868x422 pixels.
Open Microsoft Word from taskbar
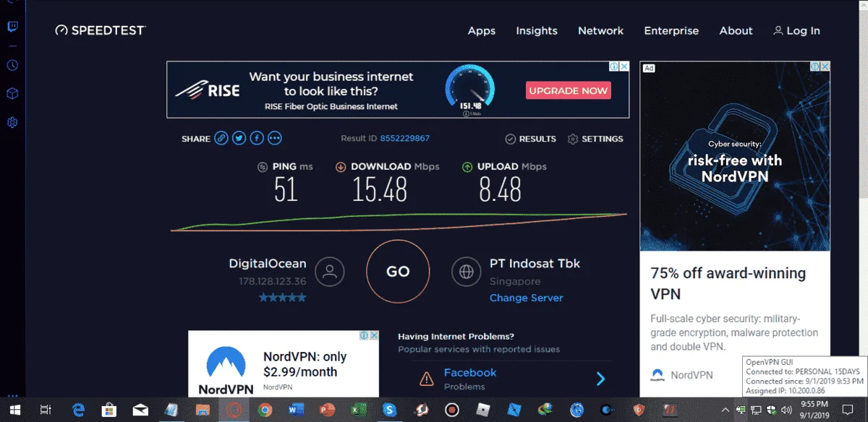tap(296, 410)
